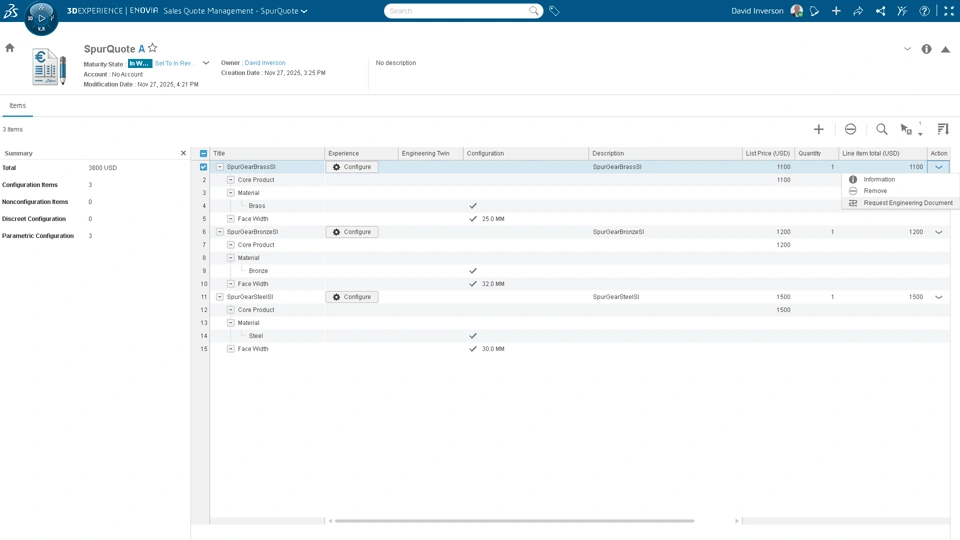Screen dimensions: 960x540
Task: Uncheck the SpurGearBrassSI row checkbox
Action: pyautogui.click(x=203, y=167)
